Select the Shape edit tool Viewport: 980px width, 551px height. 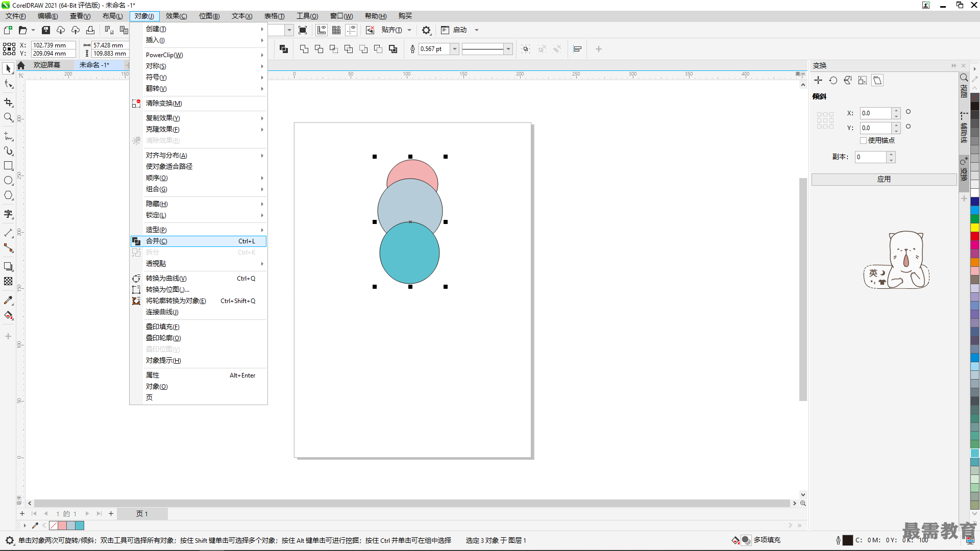[x=8, y=84]
